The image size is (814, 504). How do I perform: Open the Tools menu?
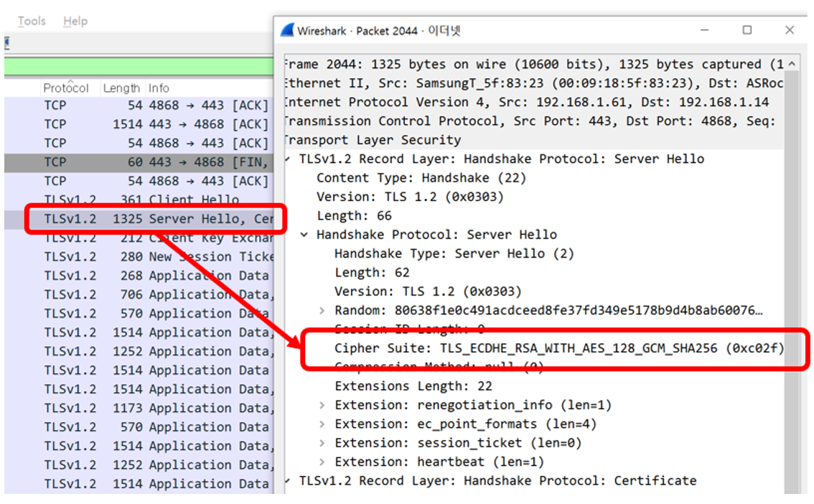click(32, 21)
